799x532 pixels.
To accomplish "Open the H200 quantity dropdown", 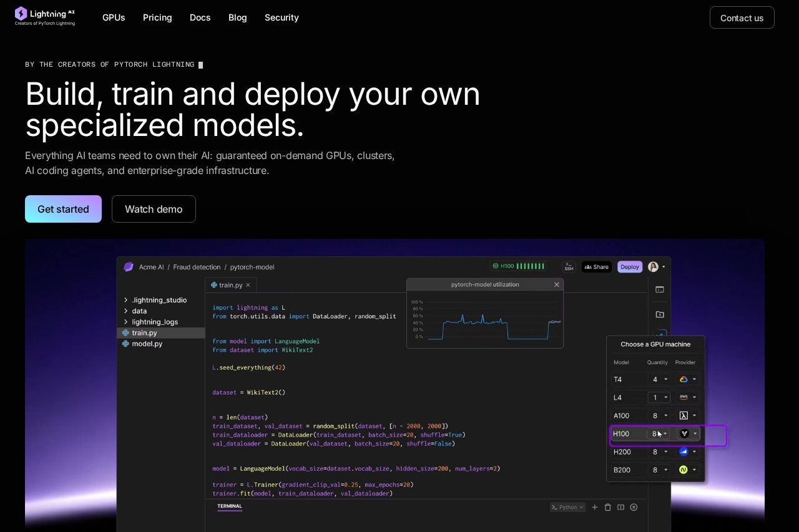I will pos(659,452).
